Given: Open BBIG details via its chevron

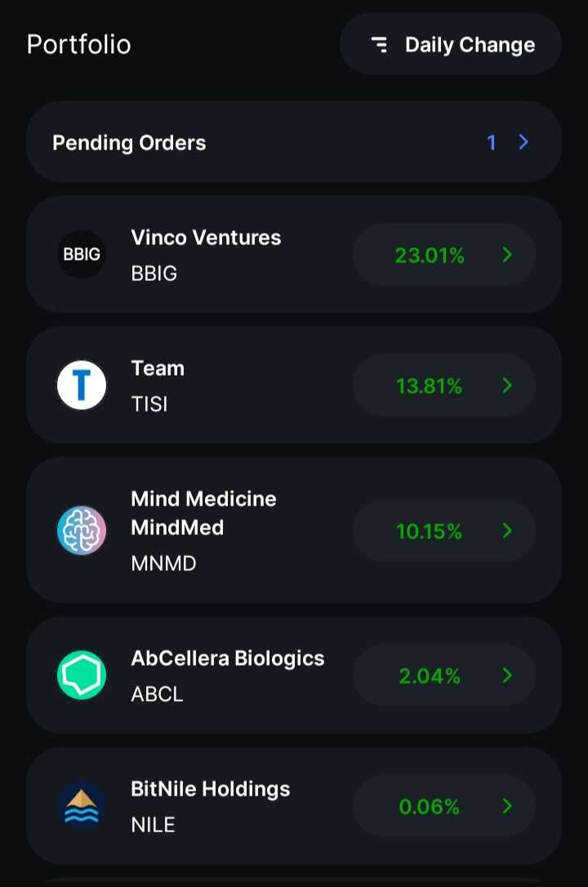Looking at the screenshot, I should pos(507,255).
